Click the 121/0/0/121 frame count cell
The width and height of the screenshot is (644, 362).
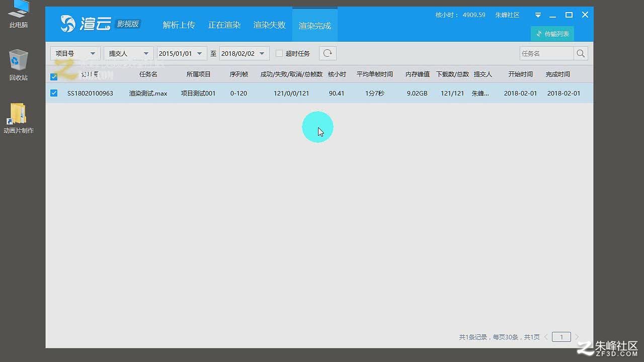(x=291, y=94)
